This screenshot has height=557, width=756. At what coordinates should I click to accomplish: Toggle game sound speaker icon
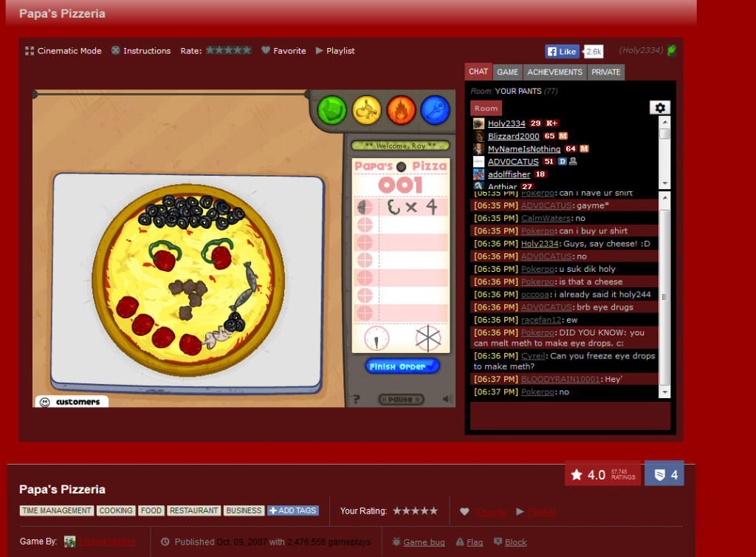coord(447,399)
